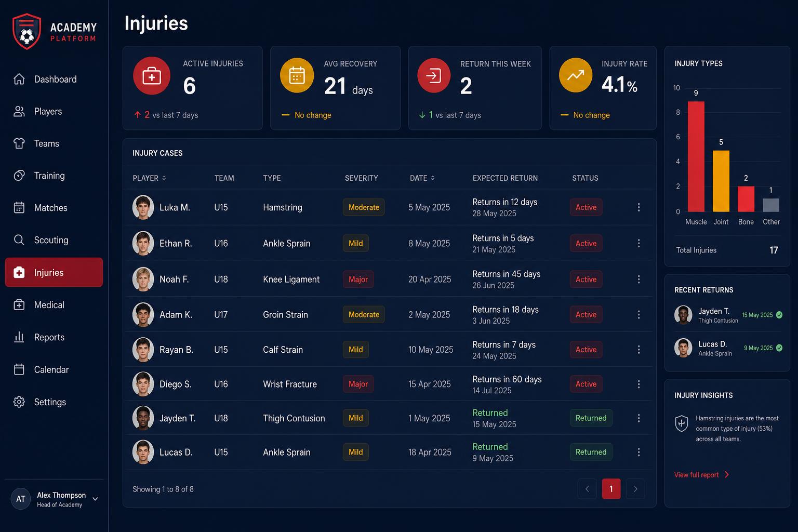Click green check beside 9 May 2025
The height and width of the screenshot is (532, 798).
coord(779,348)
